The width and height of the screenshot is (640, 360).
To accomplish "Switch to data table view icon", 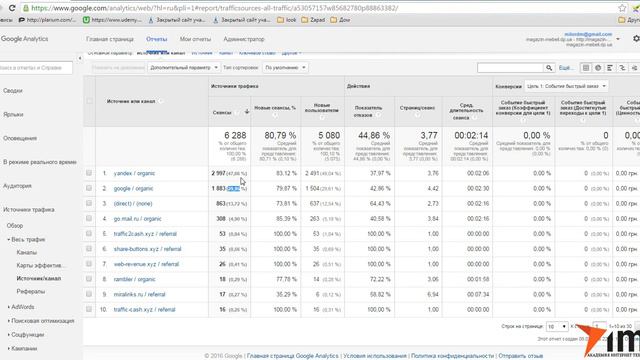I will (586, 68).
